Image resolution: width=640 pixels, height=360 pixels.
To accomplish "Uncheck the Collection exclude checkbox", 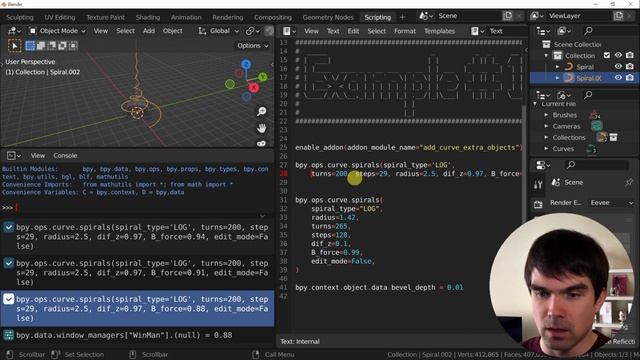I will point(607,55).
